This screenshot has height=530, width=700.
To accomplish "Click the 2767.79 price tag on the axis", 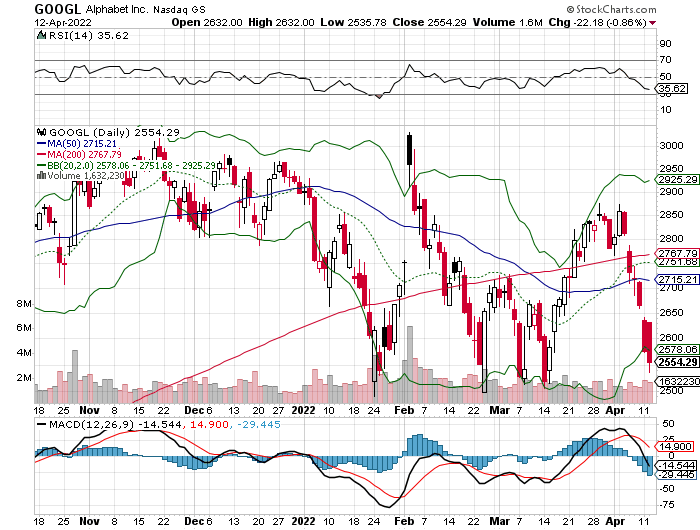I will point(677,253).
